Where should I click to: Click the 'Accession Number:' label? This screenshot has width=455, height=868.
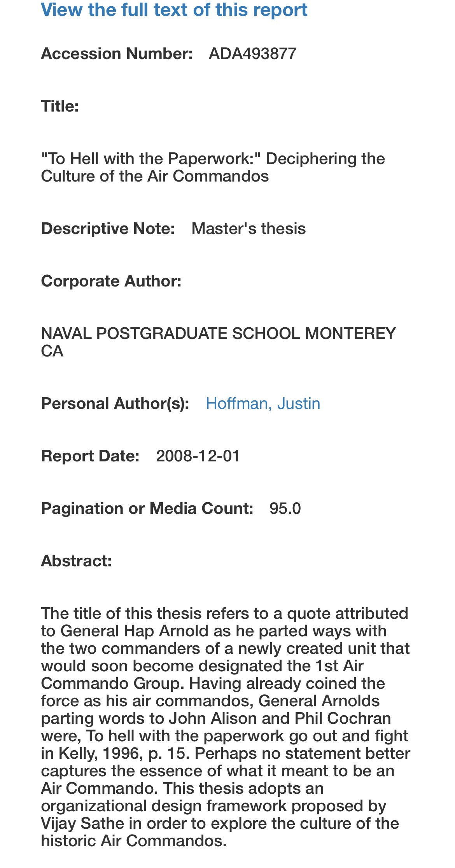(117, 54)
